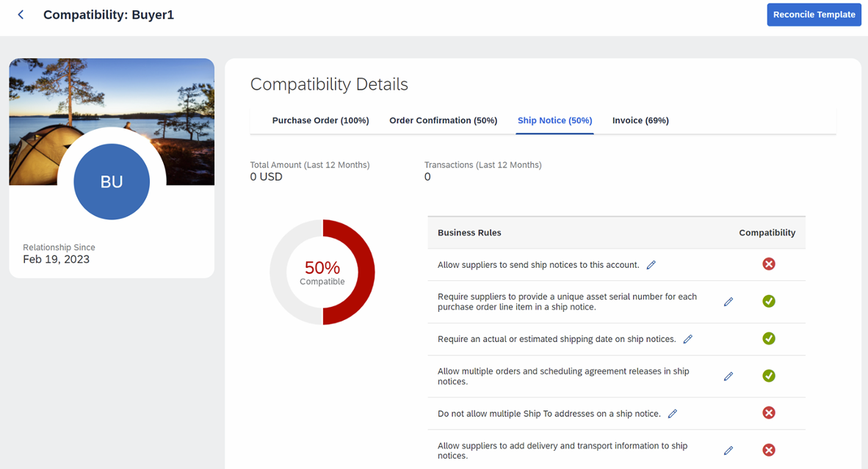868x469 pixels.
Task: Edit the unique asset serial number rule
Action: (728, 301)
